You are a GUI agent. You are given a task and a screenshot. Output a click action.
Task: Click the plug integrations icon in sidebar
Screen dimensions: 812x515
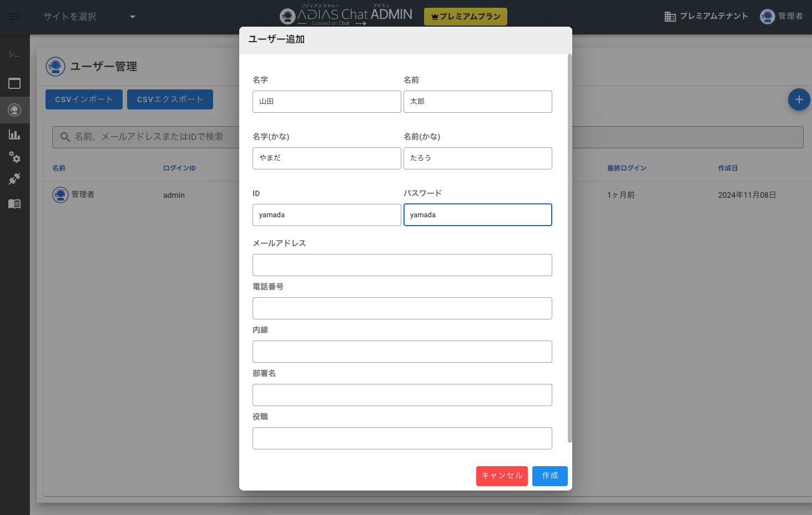[x=15, y=179]
